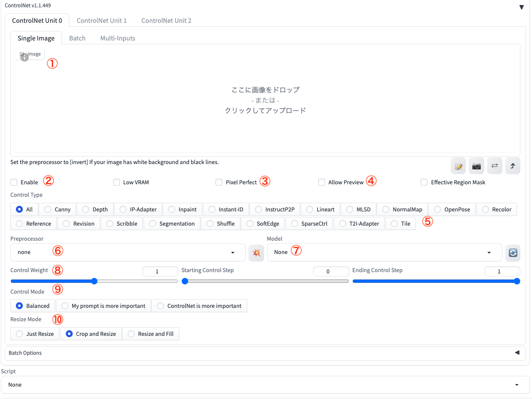Choose ControlNet is more important mode
This screenshot has height=400, width=532.
(160, 306)
